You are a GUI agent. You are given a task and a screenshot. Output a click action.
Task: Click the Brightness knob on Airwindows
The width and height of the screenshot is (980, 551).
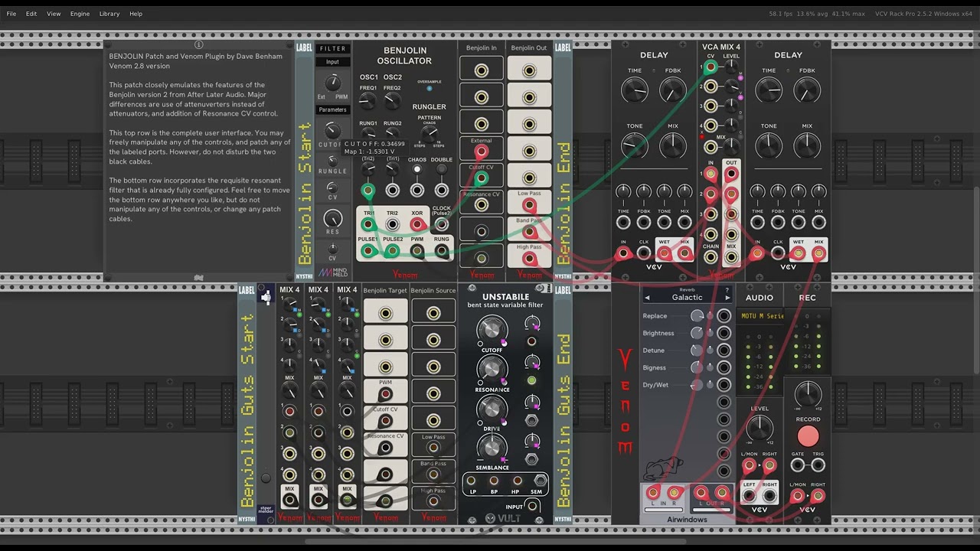pos(697,333)
